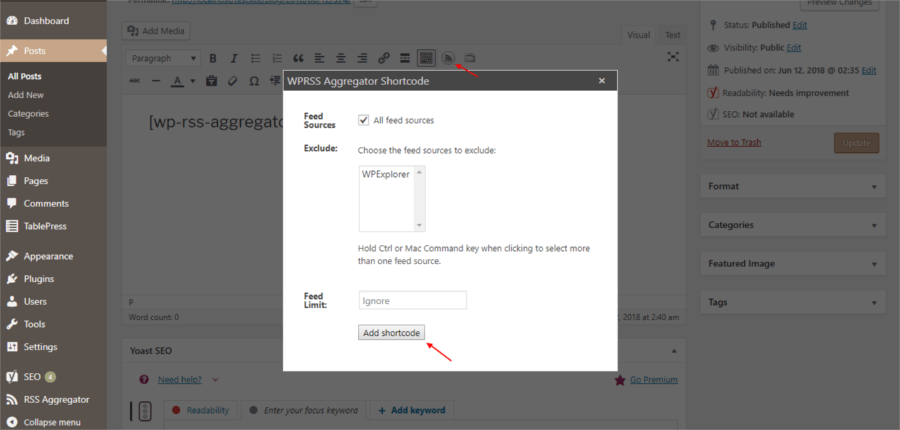
Task: Align text center
Action: 341,58
